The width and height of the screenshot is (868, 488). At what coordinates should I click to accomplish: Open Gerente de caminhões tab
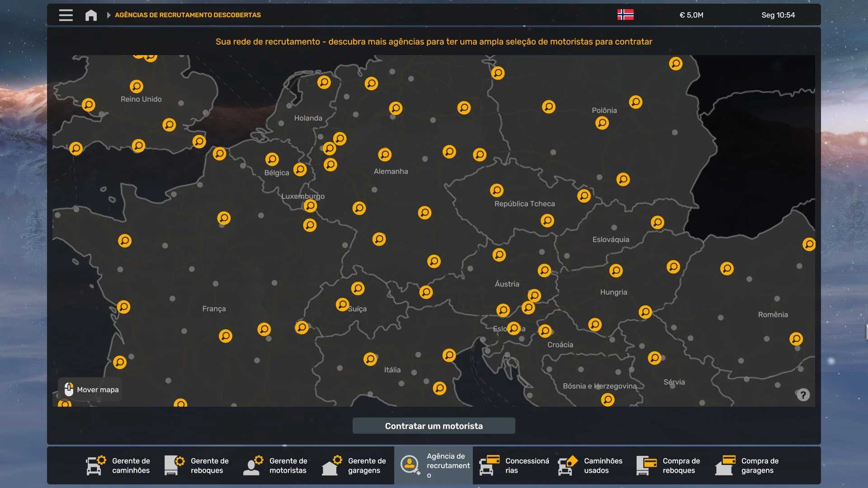pyautogui.click(x=118, y=465)
